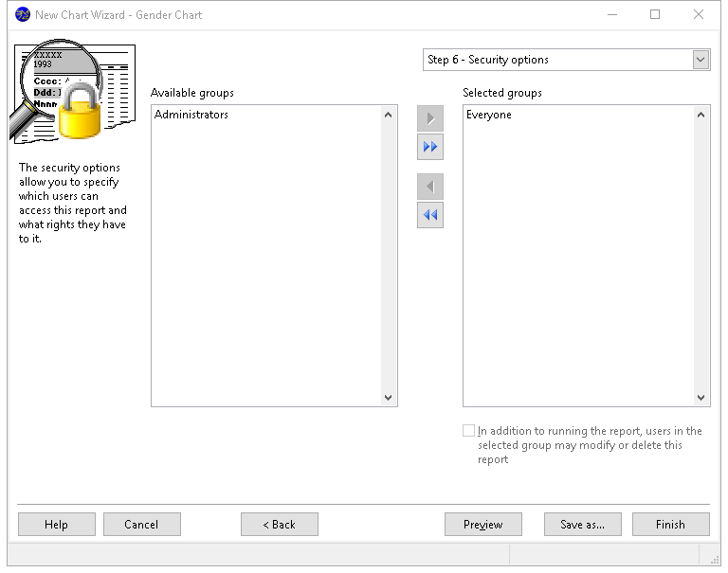Click up arrow of Selected groups scrollbar

tap(701, 115)
